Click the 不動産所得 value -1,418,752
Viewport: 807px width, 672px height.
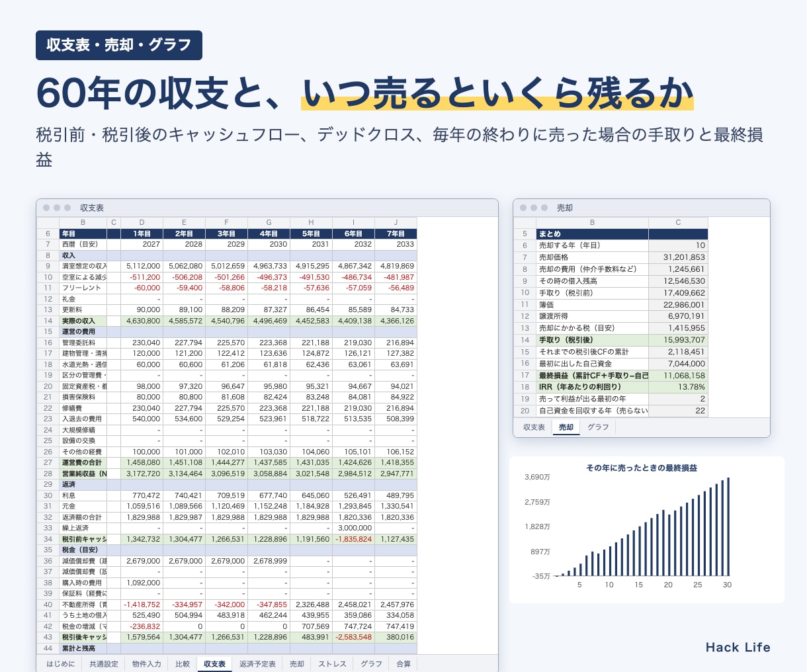coord(142,605)
